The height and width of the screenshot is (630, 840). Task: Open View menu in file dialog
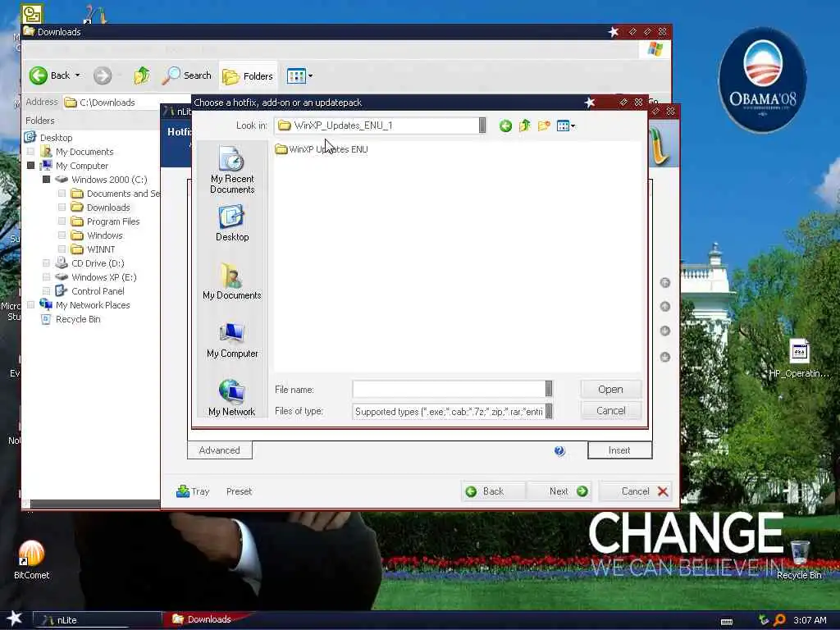(x=566, y=126)
